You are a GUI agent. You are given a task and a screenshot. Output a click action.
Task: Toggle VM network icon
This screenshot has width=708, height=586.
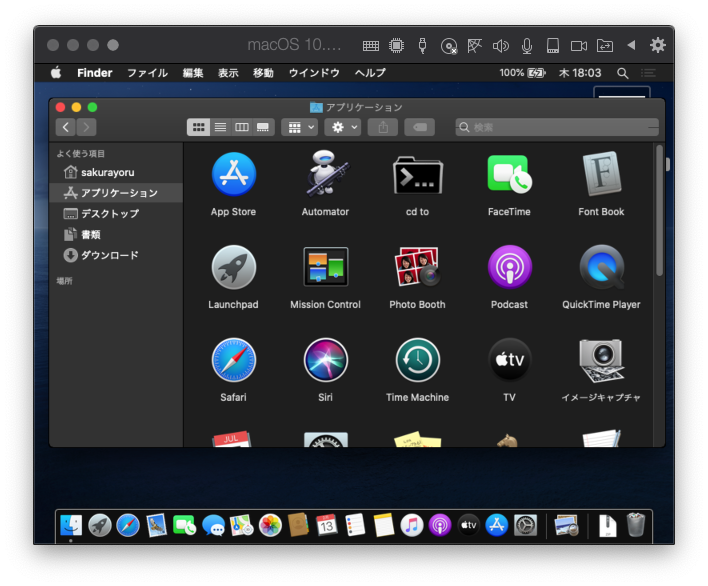coord(474,46)
